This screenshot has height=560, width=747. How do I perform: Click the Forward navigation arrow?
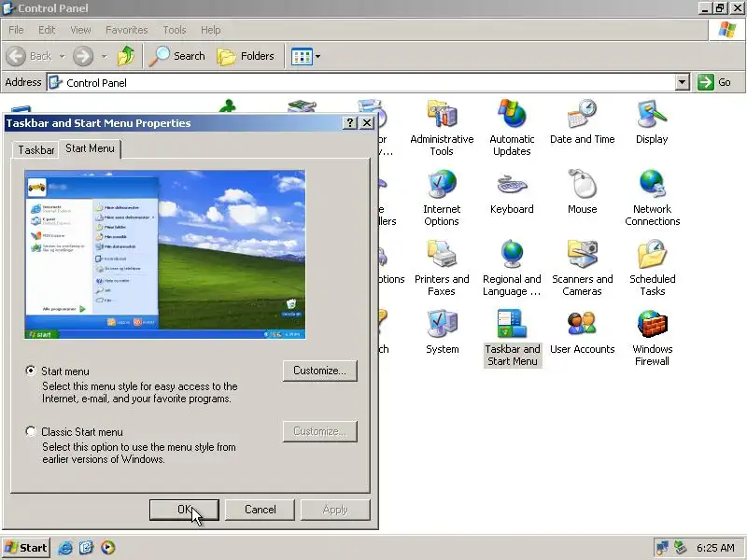click(83, 56)
